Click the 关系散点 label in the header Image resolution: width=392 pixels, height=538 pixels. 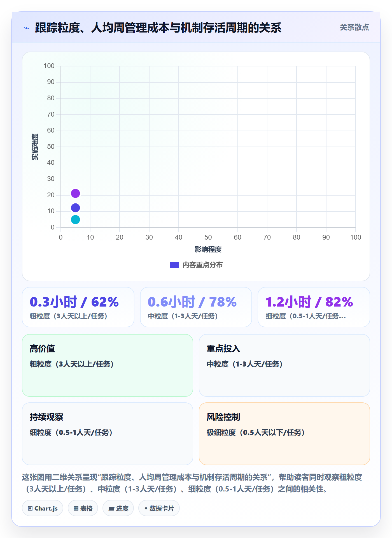[x=354, y=27]
